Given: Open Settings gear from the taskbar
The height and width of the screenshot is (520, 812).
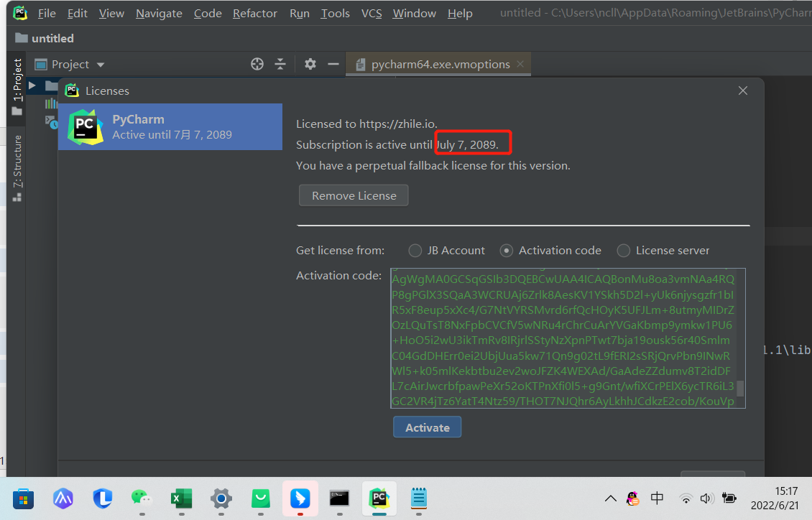Looking at the screenshot, I should [x=221, y=498].
